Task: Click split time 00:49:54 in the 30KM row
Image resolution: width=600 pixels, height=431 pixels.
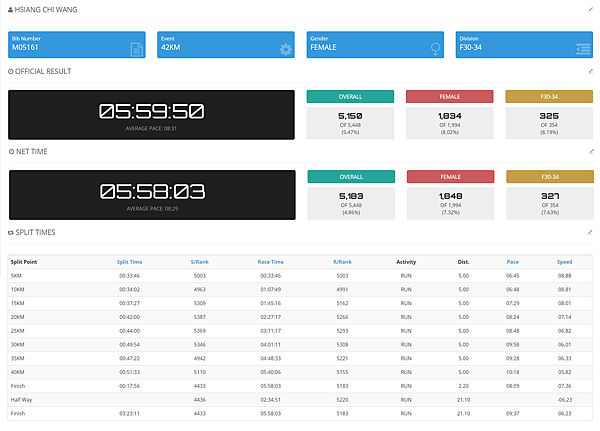Action: (x=129, y=344)
